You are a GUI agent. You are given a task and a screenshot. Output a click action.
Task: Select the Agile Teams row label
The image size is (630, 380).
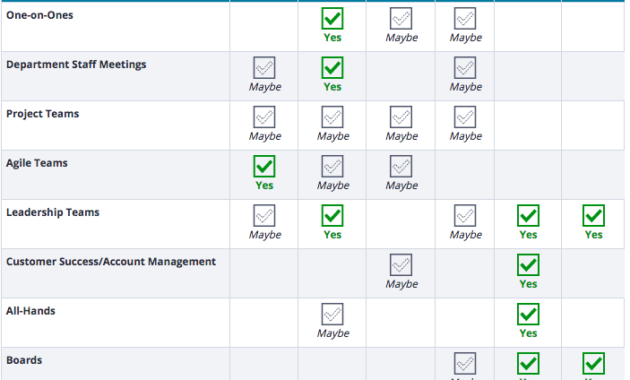37,163
